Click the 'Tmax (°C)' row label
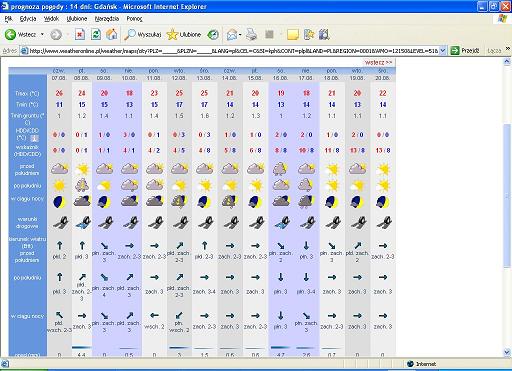Viewport: 512px width, 371px height. (x=27, y=94)
